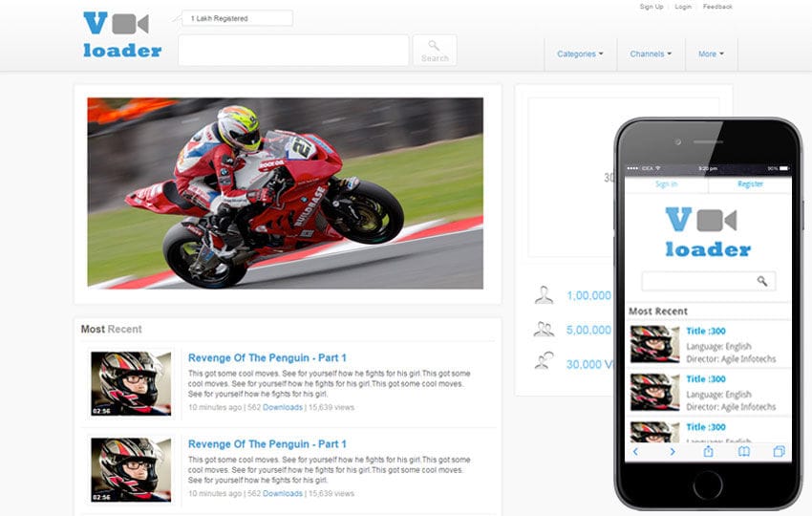Click first Revenge Of The Penguin title

coord(267,358)
